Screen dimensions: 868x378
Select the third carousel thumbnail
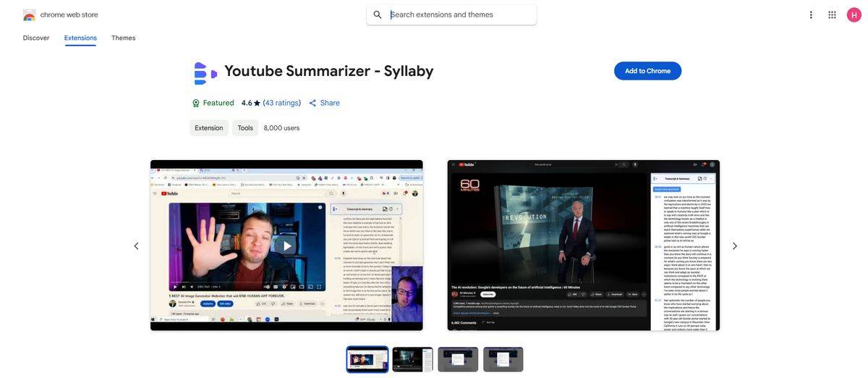458,359
